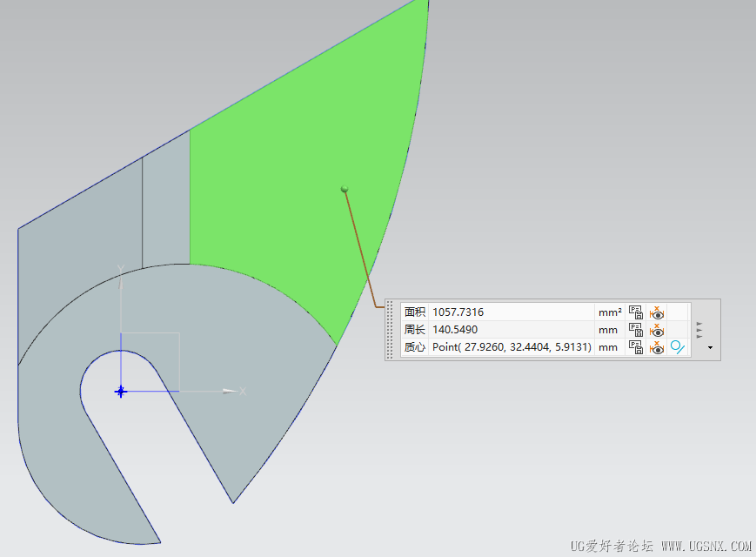Click the mm unit cell in the 质心 row
Screen dimensions: 756x557
click(608, 347)
